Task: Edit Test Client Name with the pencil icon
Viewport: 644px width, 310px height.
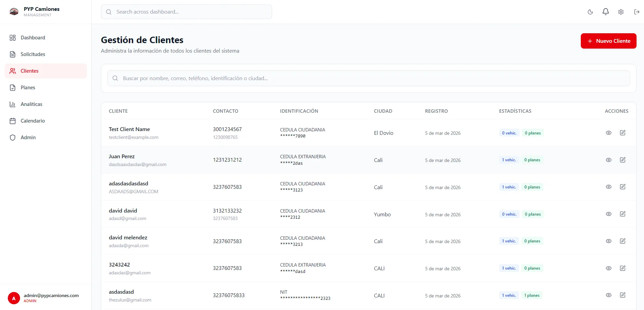Action: point(623,133)
